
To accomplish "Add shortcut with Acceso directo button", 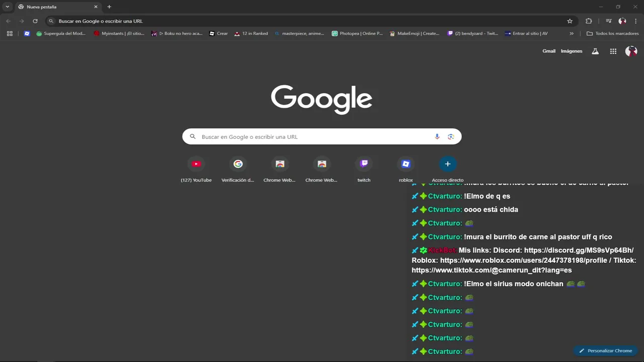I will pos(448,169).
